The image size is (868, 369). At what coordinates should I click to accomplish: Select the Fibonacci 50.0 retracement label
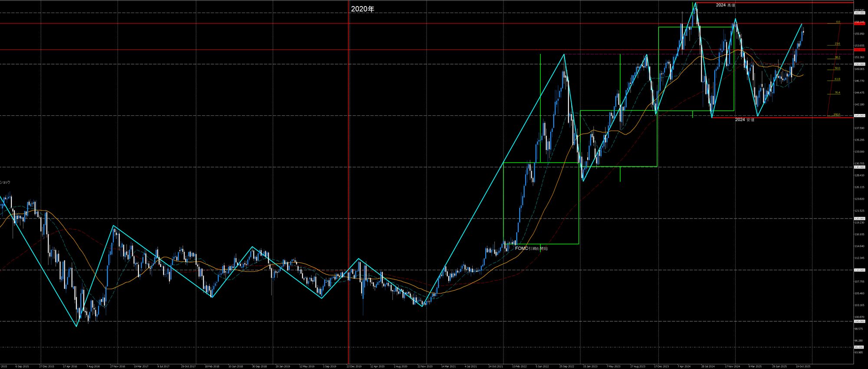pyautogui.click(x=837, y=68)
